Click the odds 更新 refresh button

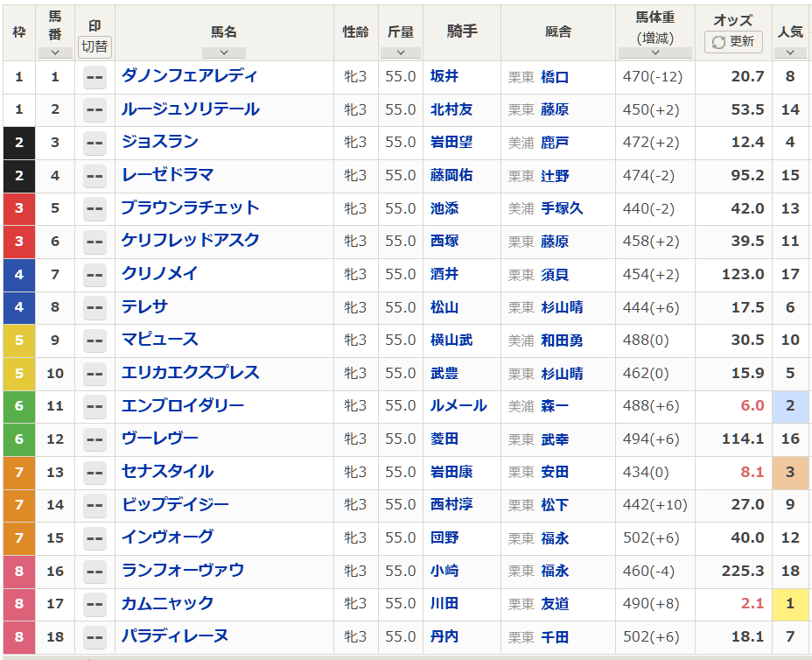click(733, 42)
